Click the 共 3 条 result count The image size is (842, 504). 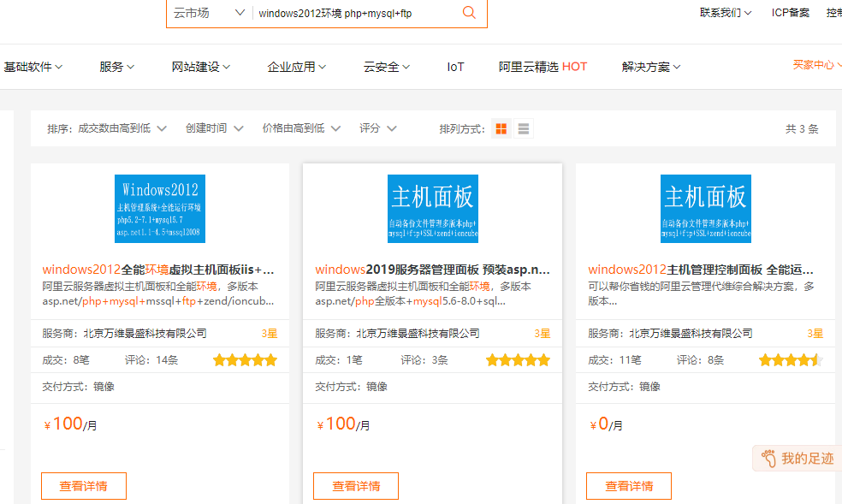802,129
